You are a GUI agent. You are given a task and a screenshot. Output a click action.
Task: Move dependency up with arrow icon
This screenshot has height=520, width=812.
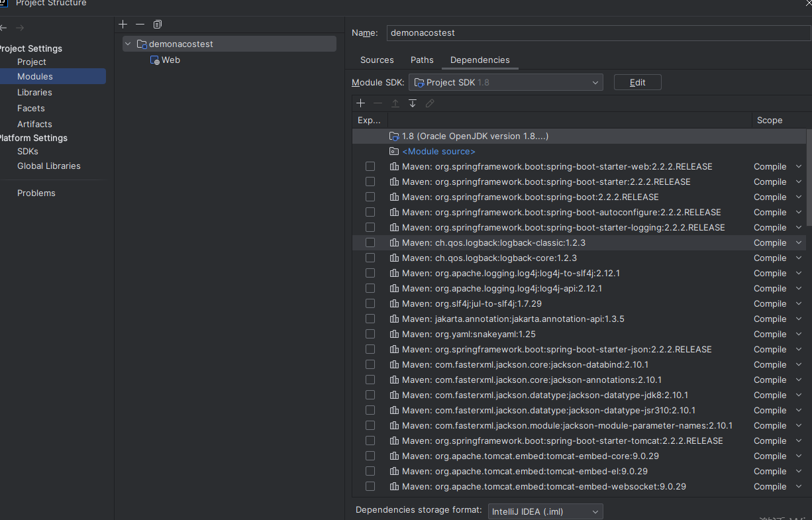pos(395,103)
